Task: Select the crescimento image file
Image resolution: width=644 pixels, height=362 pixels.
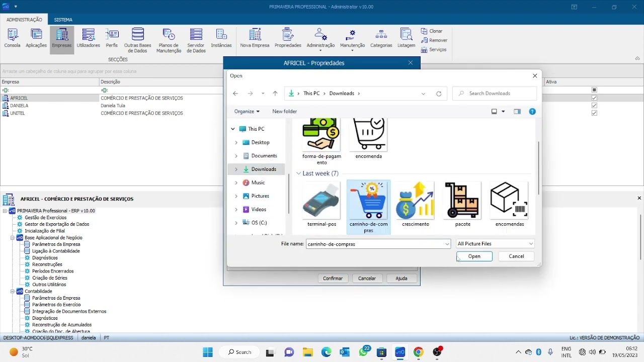Action: click(416, 205)
